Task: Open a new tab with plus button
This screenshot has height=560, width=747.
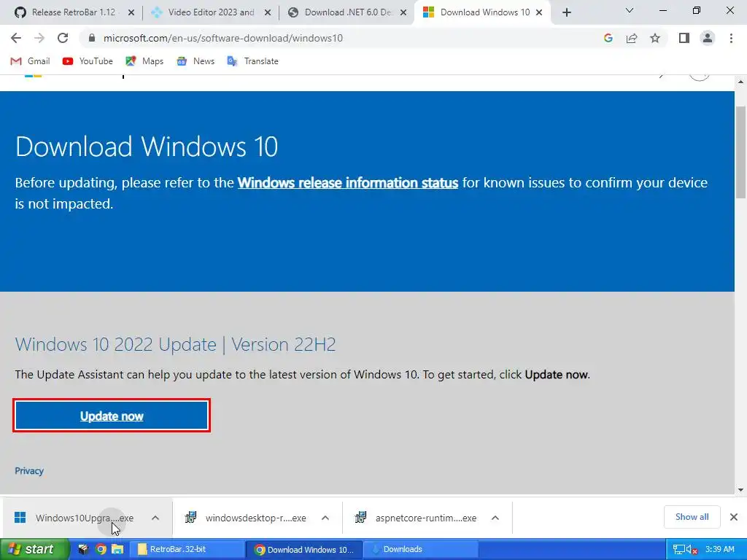Action: 566,12
